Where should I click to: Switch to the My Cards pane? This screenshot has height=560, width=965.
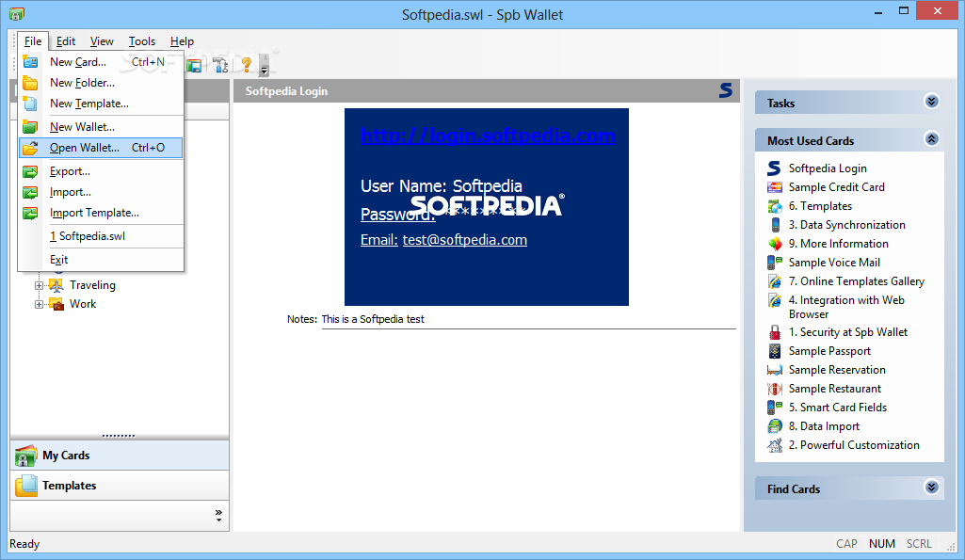pyautogui.click(x=120, y=456)
